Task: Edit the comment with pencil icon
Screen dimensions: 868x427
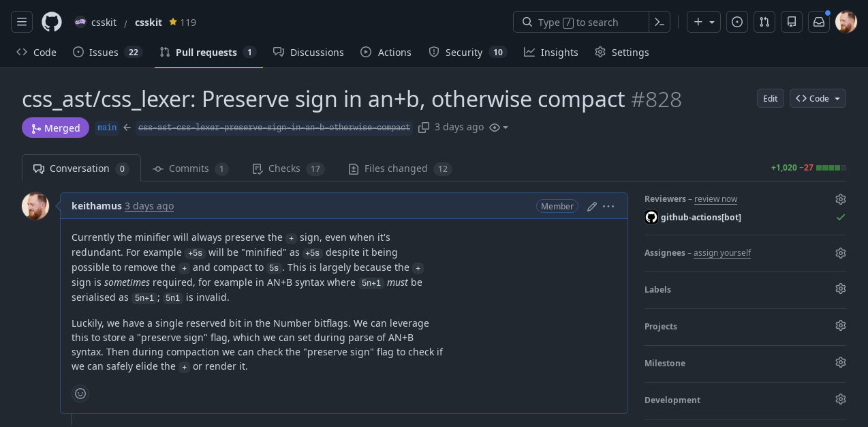Action: pyautogui.click(x=592, y=206)
